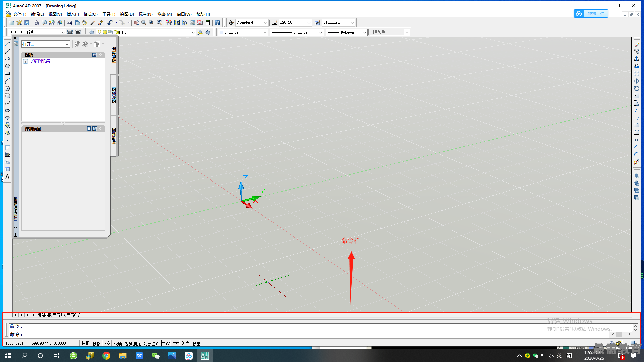This screenshot has height=362, width=644.
Task: Click the Match Properties brush icon
Action: click(x=93, y=23)
